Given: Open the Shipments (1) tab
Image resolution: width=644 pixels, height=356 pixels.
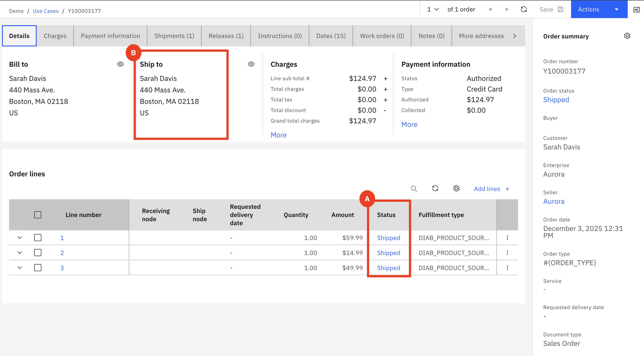Looking at the screenshot, I should (x=174, y=36).
